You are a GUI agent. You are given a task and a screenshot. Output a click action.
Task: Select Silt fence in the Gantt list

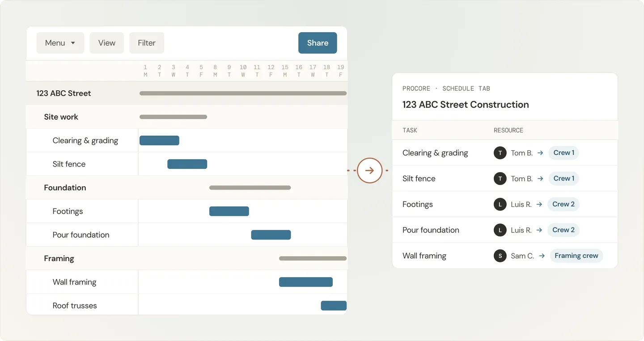click(x=69, y=164)
